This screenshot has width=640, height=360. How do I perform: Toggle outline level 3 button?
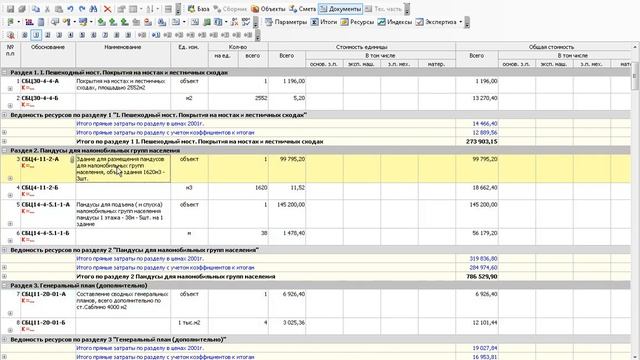coord(59,35)
